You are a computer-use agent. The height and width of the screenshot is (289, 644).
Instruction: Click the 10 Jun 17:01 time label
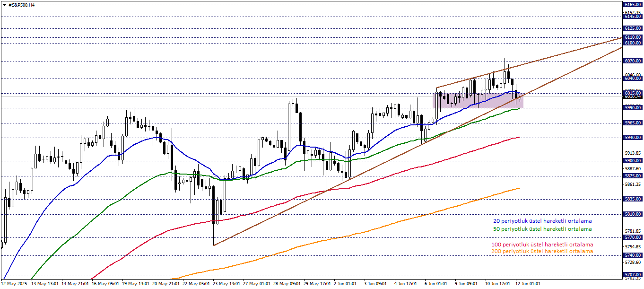pyautogui.click(x=497, y=284)
